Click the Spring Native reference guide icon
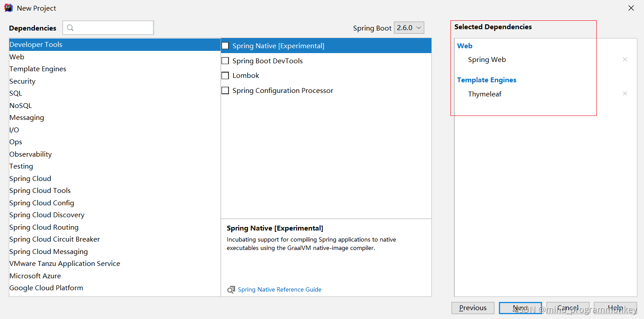The image size is (644, 319). click(231, 290)
